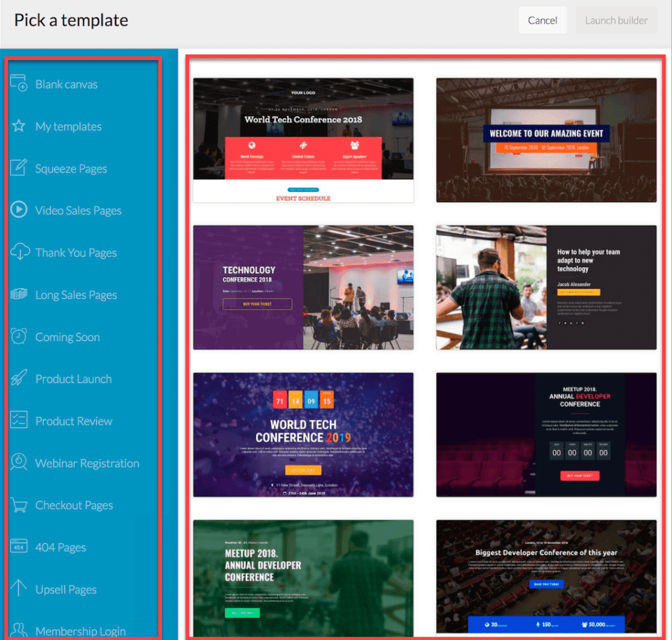Open Checkout Pages templates
This screenshot has width=672, height=640.
click(74, 505)
